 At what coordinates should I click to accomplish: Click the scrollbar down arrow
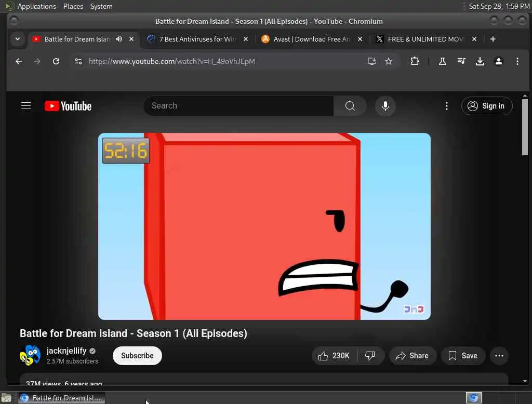[x=525, y=381]
